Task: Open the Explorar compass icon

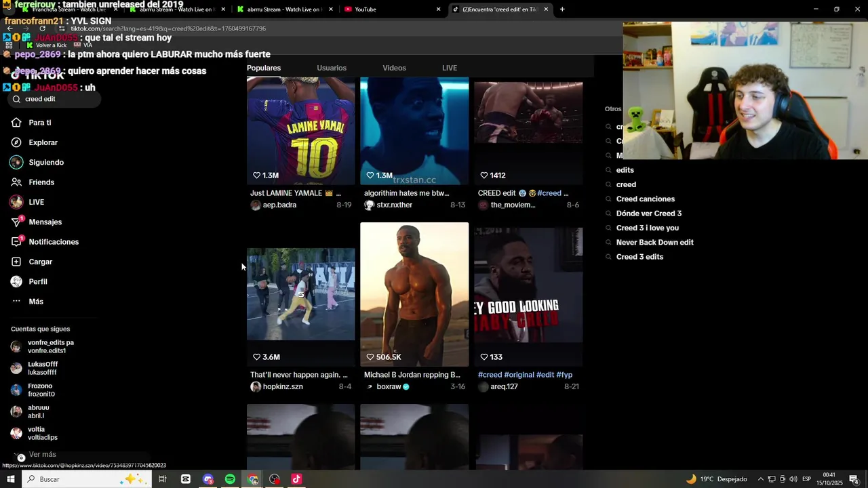Action: point(16,142)
